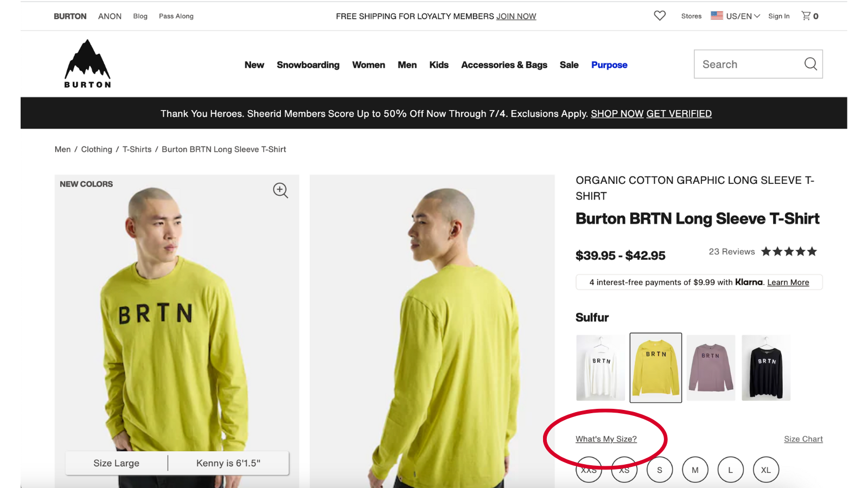Click 23 Reviews link

click(731, 252)
